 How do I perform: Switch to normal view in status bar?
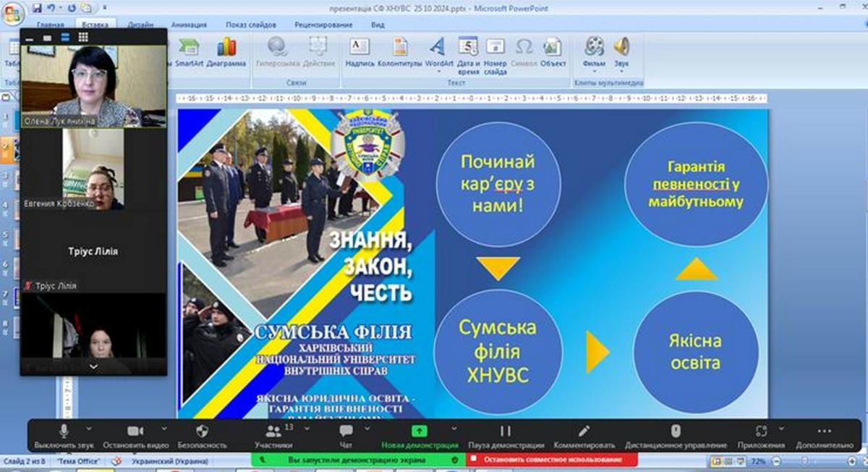[717, 461]
